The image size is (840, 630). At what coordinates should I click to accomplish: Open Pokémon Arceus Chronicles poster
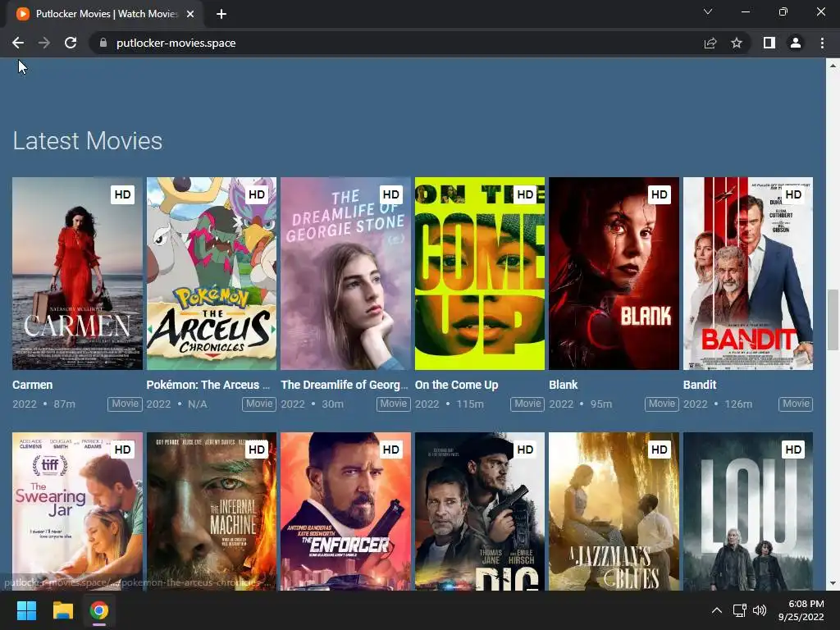coord(212,273)
